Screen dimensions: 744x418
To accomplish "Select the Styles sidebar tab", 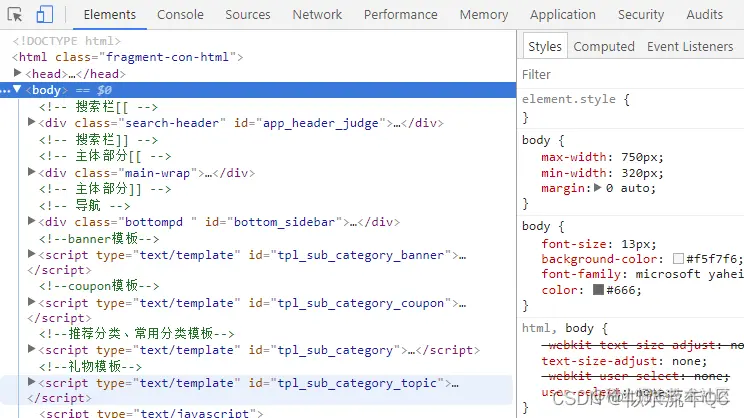I will (x=545, y=46).
